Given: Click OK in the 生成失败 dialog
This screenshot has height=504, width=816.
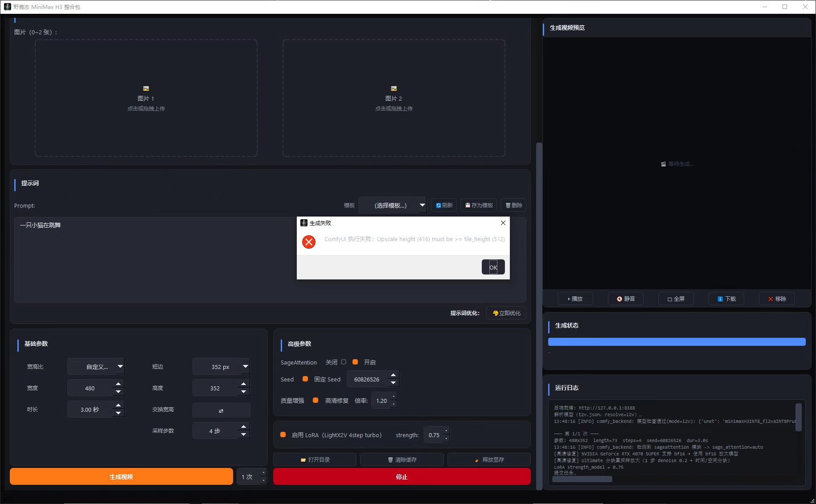Looking at the screenshot, I should 493,267.
